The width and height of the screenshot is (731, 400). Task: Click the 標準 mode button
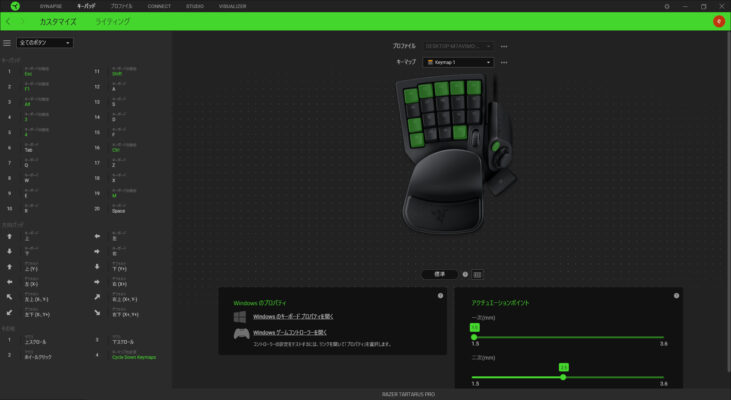(439, 275)
